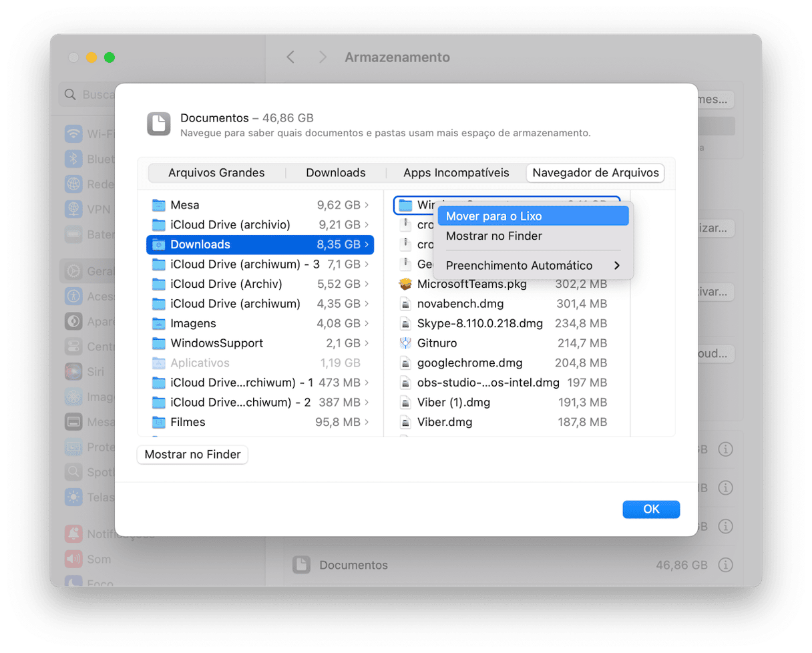This screenshot has width=812, height=653.
Task: Click the Filmes folder icon
Action: coord(158,423)
